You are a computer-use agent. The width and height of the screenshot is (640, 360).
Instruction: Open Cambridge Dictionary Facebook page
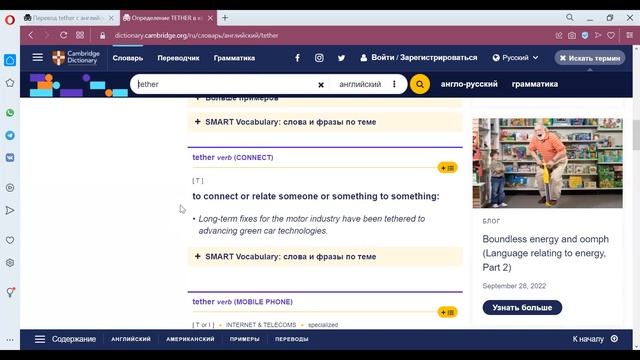click(298, 58)
